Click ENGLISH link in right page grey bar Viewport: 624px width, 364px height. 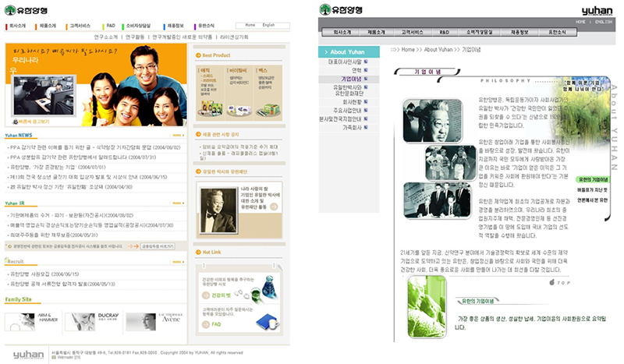click(x=603, y=22)
